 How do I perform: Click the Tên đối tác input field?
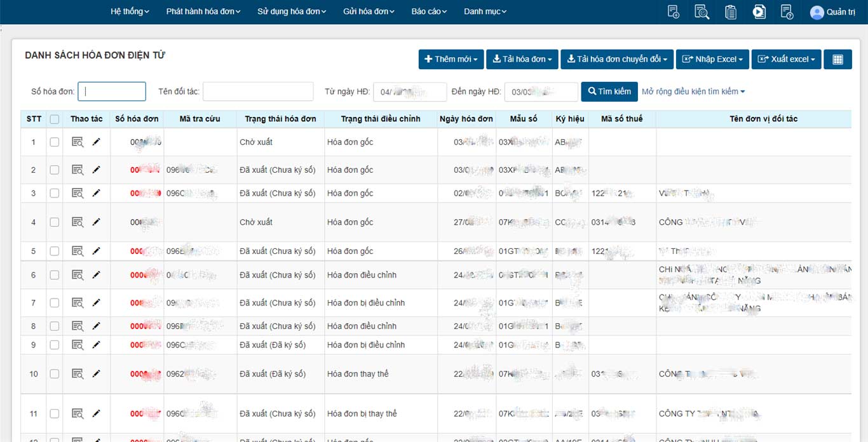tap(258, 91)
